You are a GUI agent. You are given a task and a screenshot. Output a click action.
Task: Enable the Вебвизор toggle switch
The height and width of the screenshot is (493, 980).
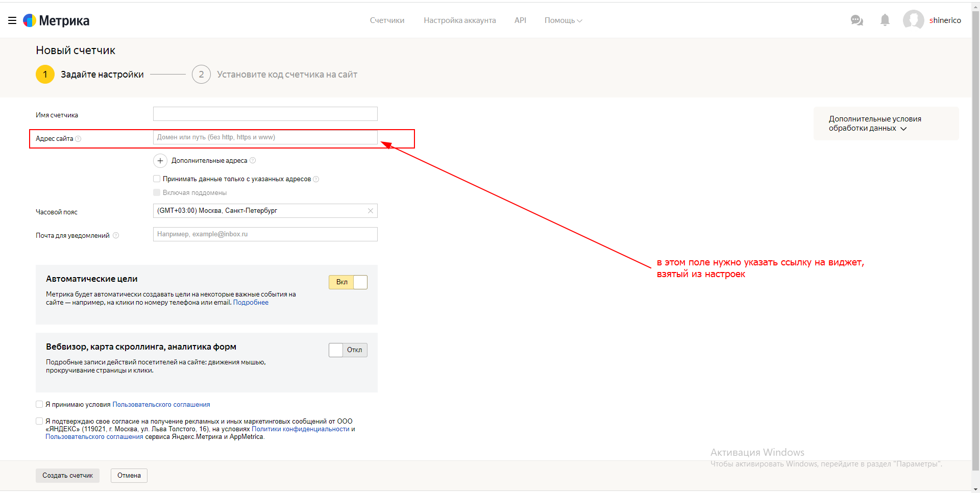348,350
